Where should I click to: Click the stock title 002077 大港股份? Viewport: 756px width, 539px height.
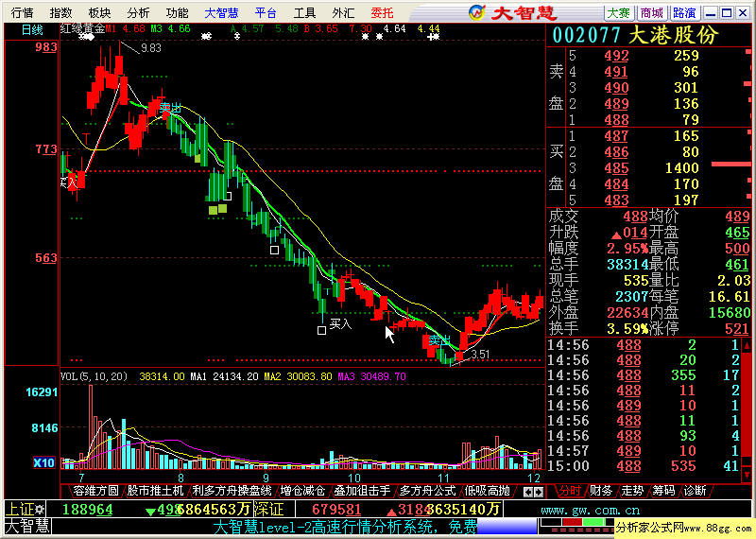pyautogui.click(x=635, y=36)
